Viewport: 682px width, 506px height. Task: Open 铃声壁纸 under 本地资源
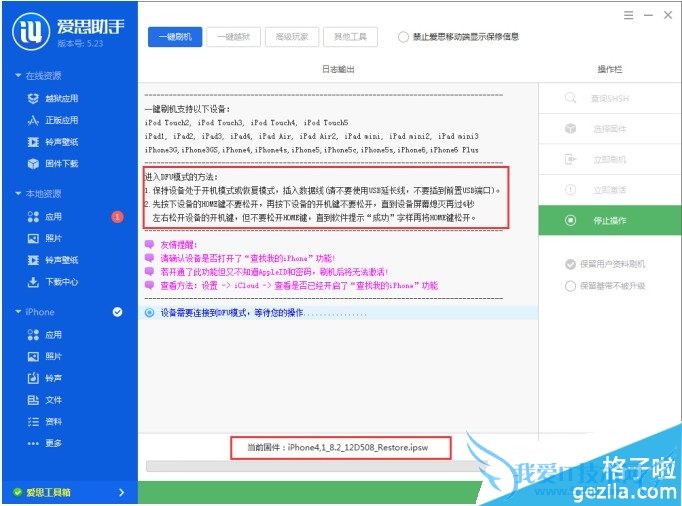53,260
